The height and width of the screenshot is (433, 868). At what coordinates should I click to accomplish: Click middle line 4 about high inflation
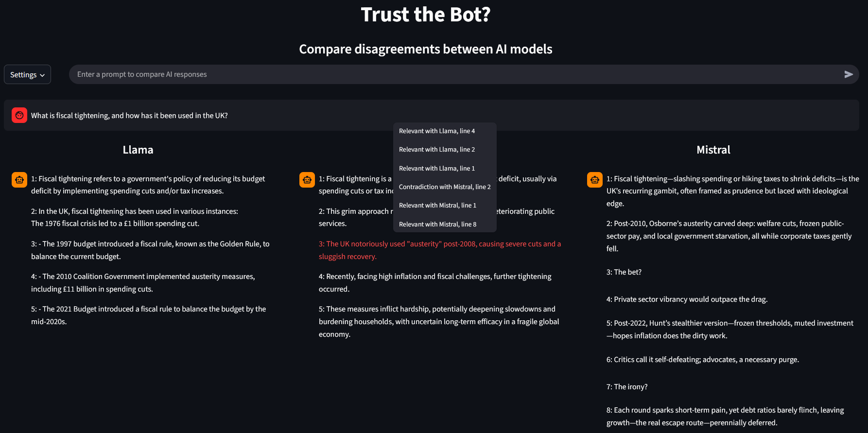(x=435, y=283)
